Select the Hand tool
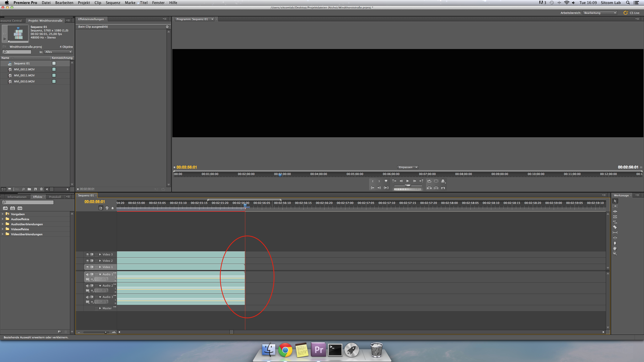This screenshot has width=644, height=362. pos(615,248)
